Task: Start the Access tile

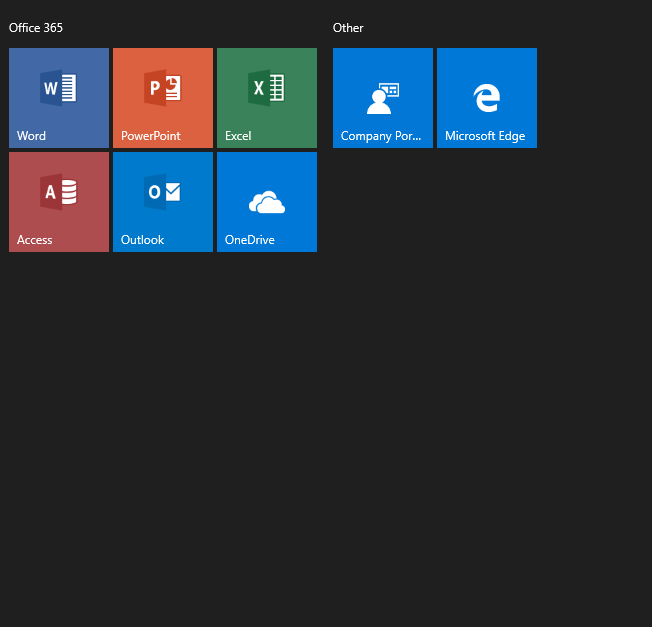Action: point(59,202)
